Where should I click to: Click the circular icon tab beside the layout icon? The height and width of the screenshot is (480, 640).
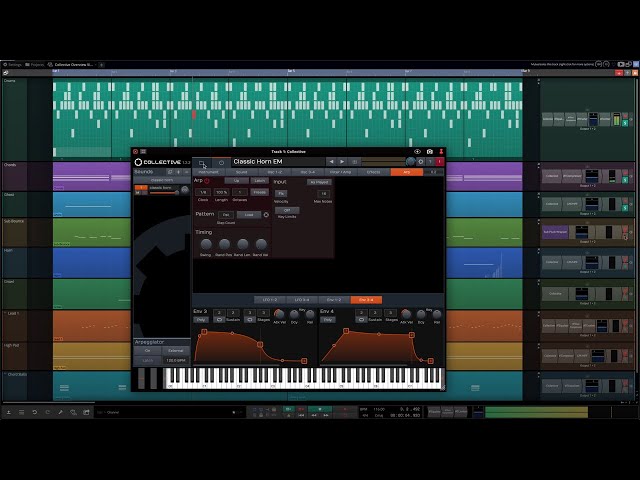click(x=221, y=163)
